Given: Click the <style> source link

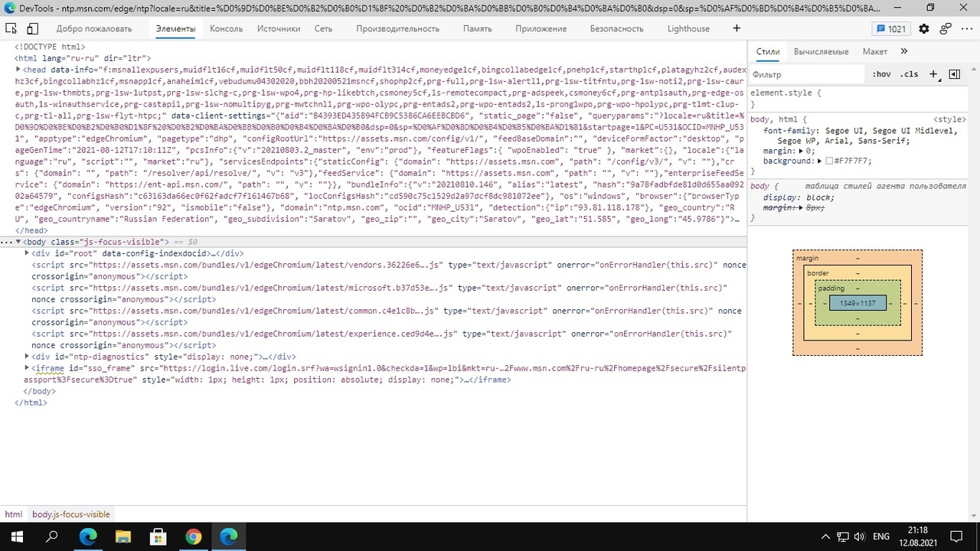Looking at the screenshot, I should pyautogui.click(x=949, y=119).
